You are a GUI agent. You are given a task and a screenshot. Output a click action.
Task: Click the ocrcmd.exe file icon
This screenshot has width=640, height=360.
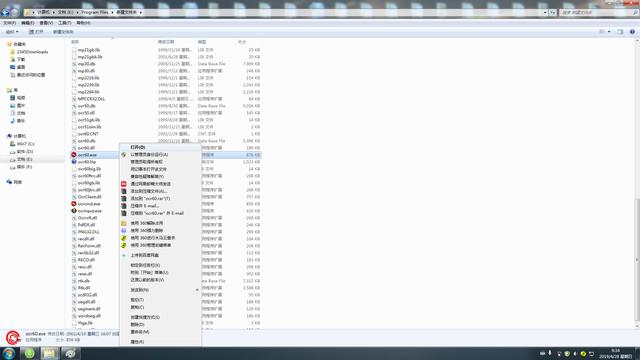(74, 204)
